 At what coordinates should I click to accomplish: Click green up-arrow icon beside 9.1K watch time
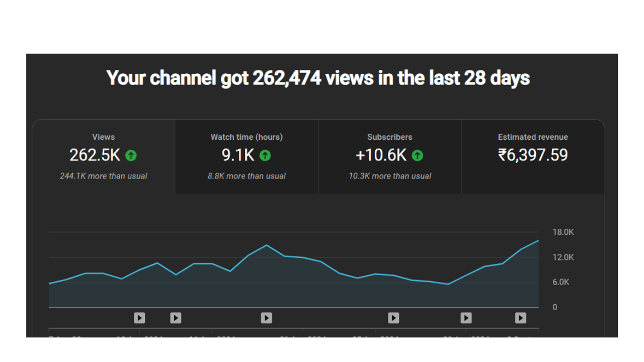pos(265,156)
